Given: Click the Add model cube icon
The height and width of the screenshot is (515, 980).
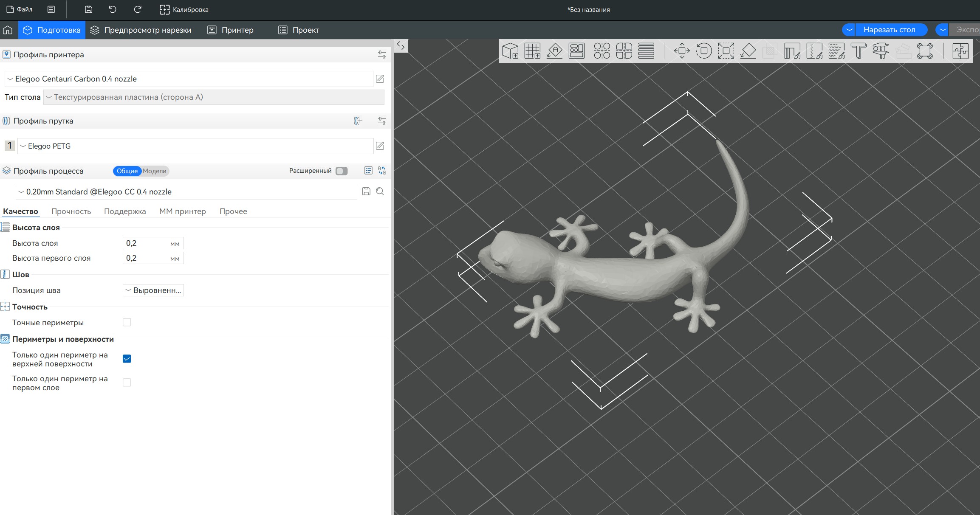Looking at the screenshot, I should point(510,51).
